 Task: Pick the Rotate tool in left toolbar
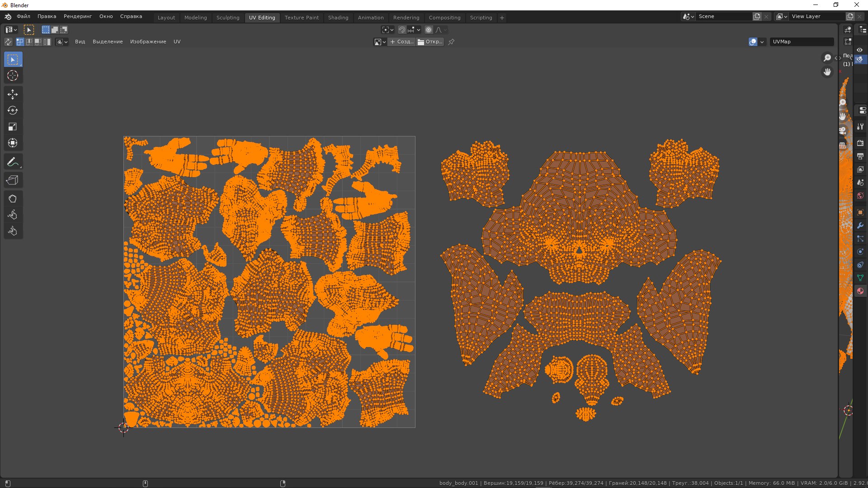pyautogui.click(x=13, y=110)
